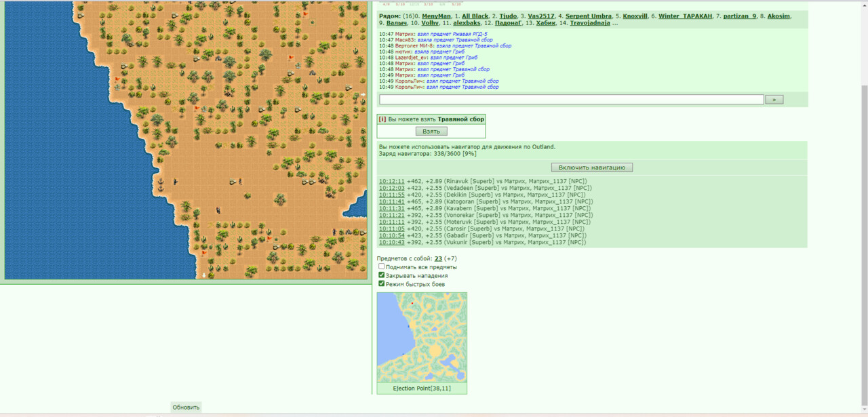Focus the chat message input field

pos(572,100)
